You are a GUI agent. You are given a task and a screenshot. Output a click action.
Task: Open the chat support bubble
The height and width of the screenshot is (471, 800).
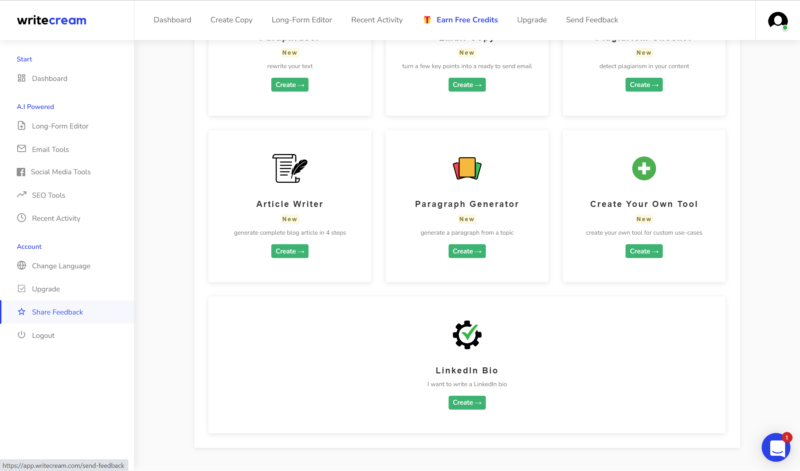tap(776, 447)
